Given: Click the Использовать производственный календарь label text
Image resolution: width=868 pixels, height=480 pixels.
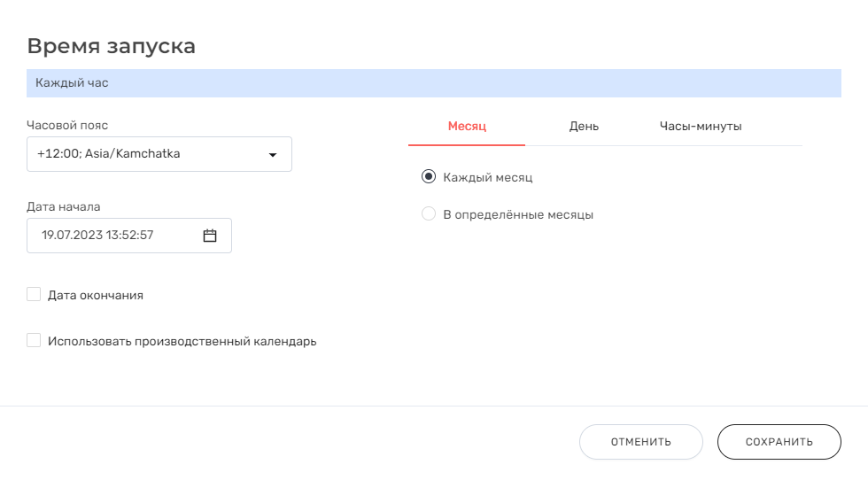Looking at the screenshot, I should coord(182,342).
